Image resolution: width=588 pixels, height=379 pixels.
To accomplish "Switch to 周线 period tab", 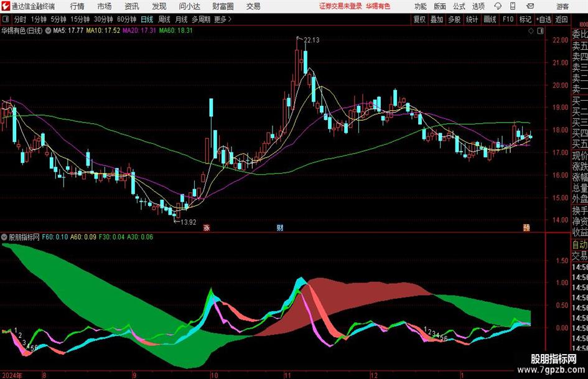I will pyautogui.click(x=164, y=19).
